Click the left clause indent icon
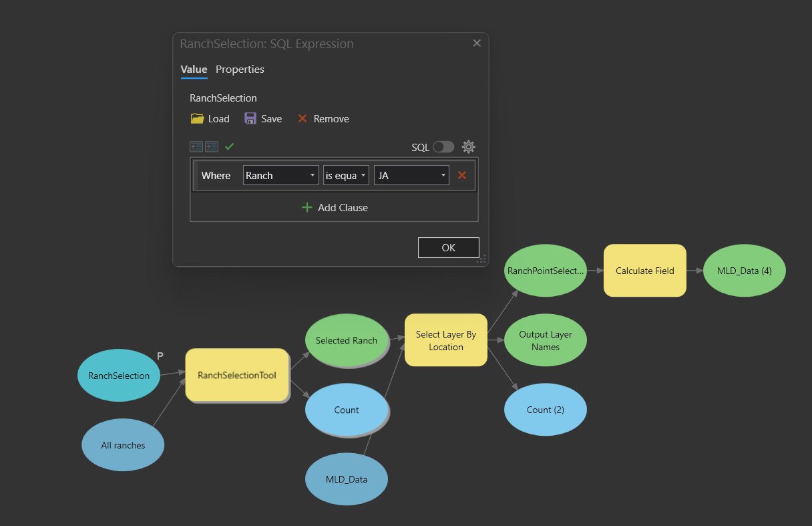 click(196, 146)
